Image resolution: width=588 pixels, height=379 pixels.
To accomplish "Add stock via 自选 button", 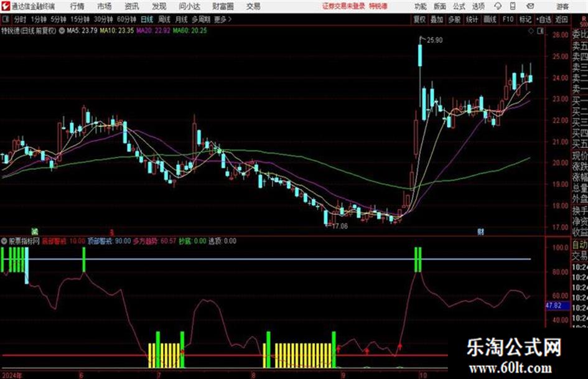I will 543,19.
